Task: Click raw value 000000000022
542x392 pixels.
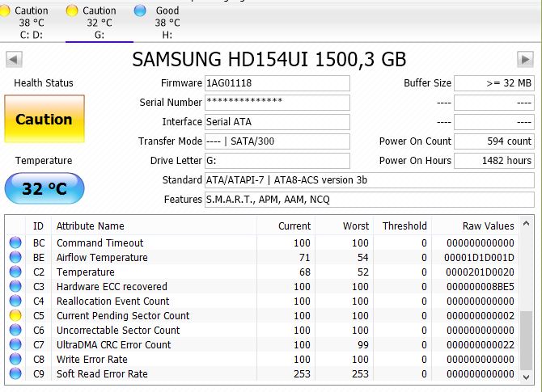Action: [481, 344]
